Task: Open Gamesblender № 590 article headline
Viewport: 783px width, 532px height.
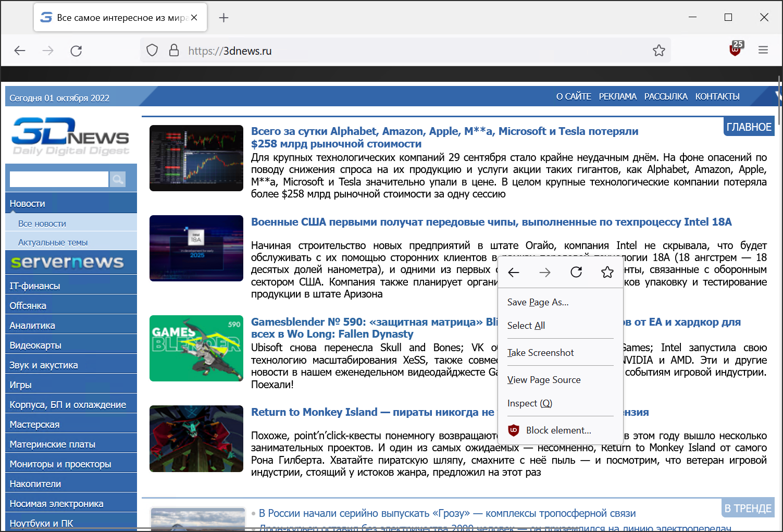Action: pos(374,328)
